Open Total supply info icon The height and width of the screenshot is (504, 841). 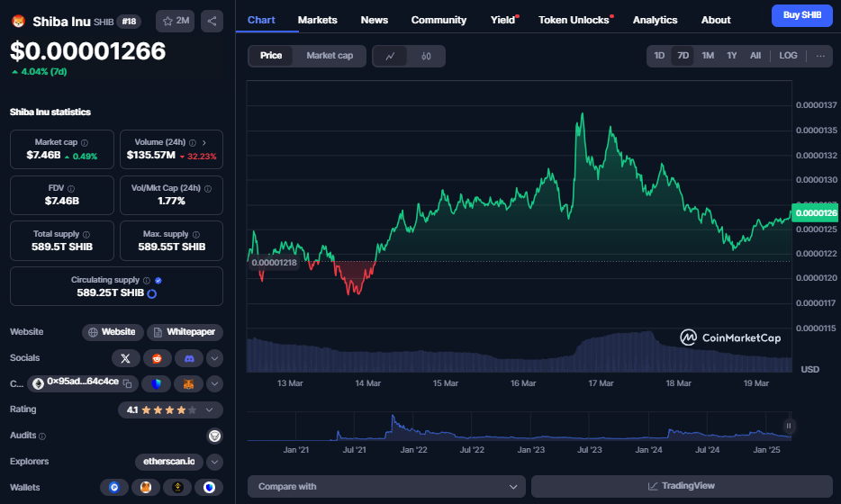pos(86,234)
